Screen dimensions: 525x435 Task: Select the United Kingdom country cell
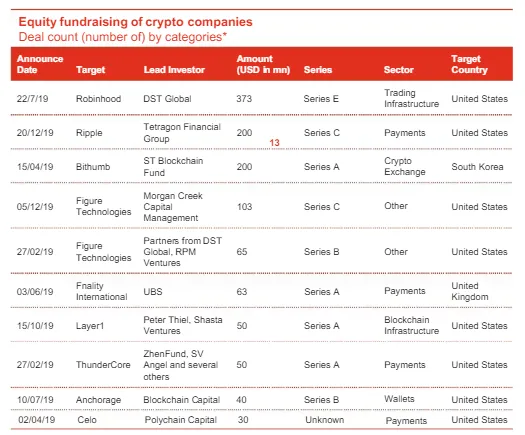470,291
